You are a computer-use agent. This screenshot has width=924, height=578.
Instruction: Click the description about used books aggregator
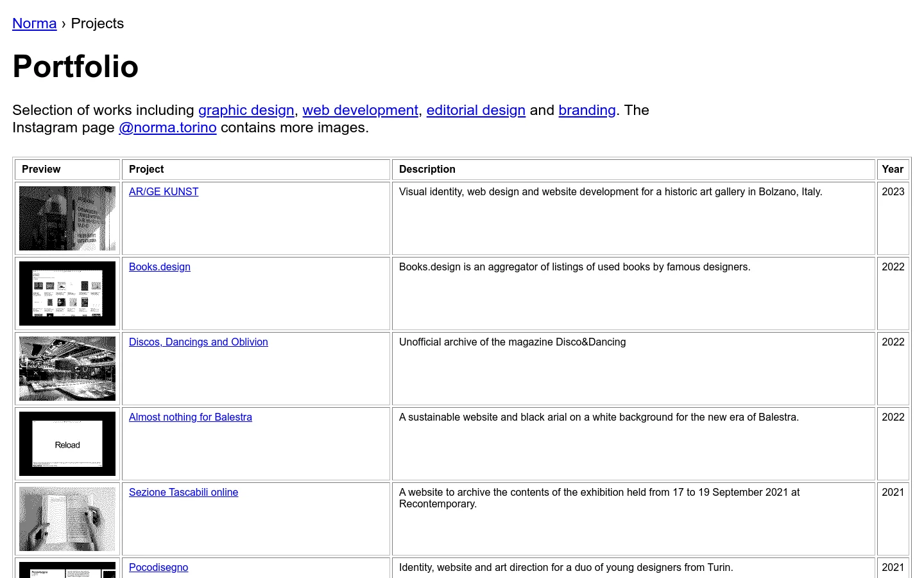tap(575, 267)
